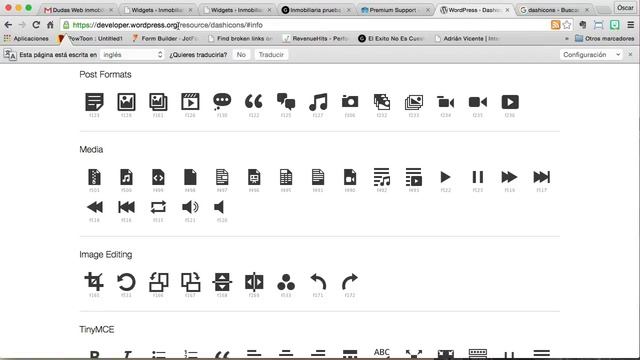Open the Inmobiliaria prueba browser tab
Viewport: 640px width, 360px height.
click(316, 10)
